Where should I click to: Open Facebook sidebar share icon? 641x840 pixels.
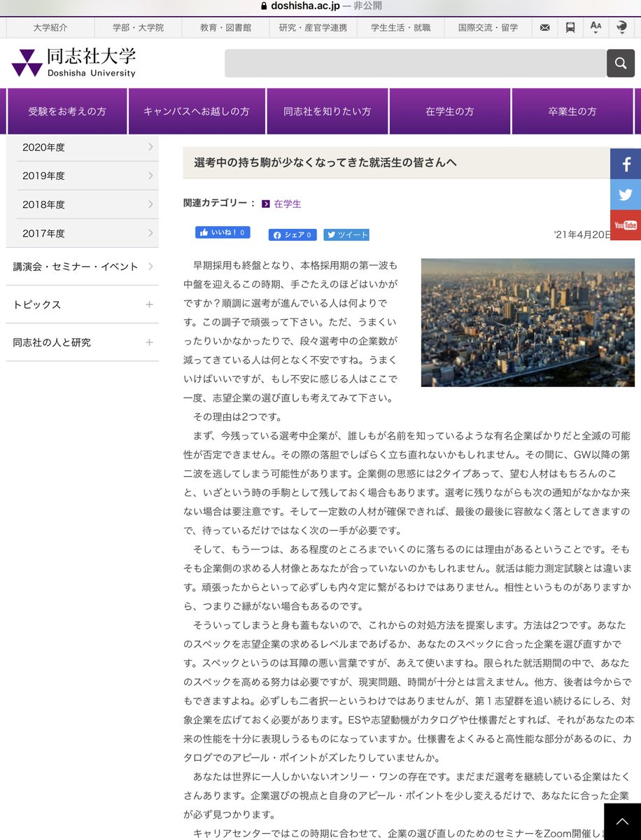click(626, 164)
